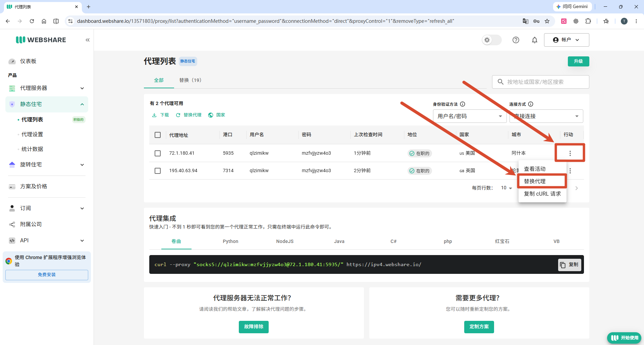Screen dimensions: 644x345
Task: Select the NodeJS code tab
Action: pos(285,241)
